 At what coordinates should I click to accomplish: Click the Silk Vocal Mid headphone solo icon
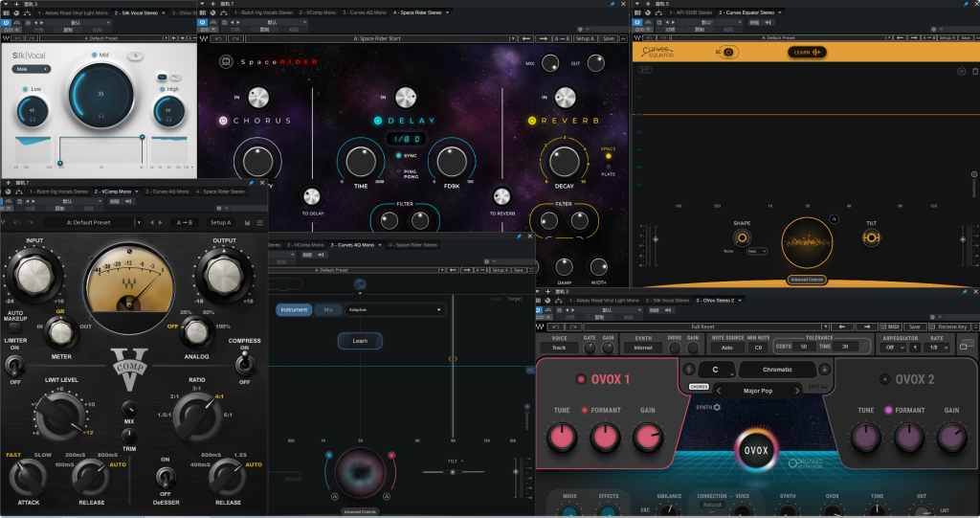101,115
